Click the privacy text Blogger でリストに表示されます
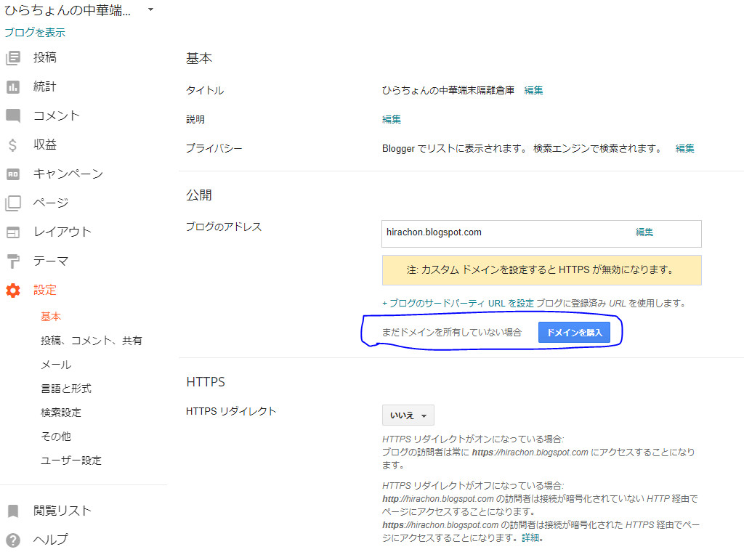The width and height of the screenshot is (744, 560). tap(455, 148)
